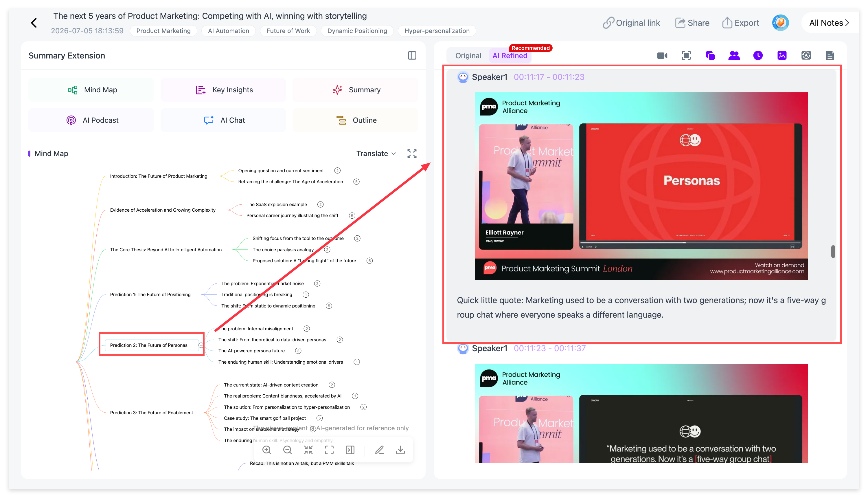Screen dimensions: 868x498
Task: Open the Mind Map extension
Action: [91, 90]
